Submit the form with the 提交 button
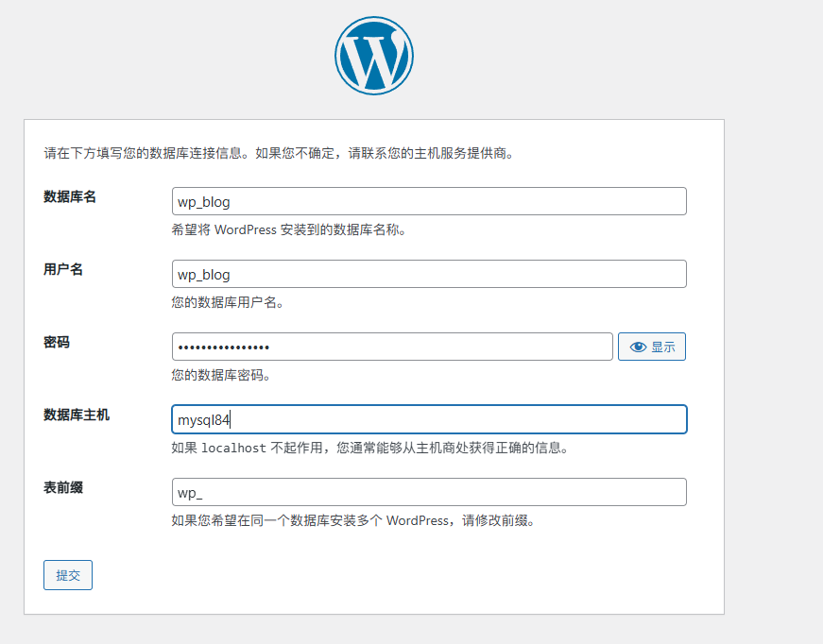The height and width of the screenshot is (644, 823). click(68, 575)
